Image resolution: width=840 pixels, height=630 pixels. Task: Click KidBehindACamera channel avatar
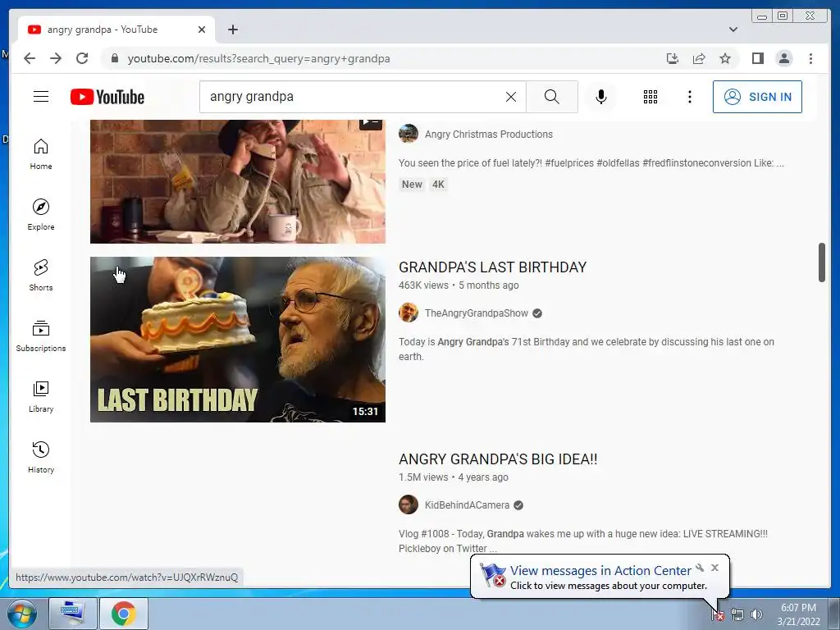click(x=409, y=504)
